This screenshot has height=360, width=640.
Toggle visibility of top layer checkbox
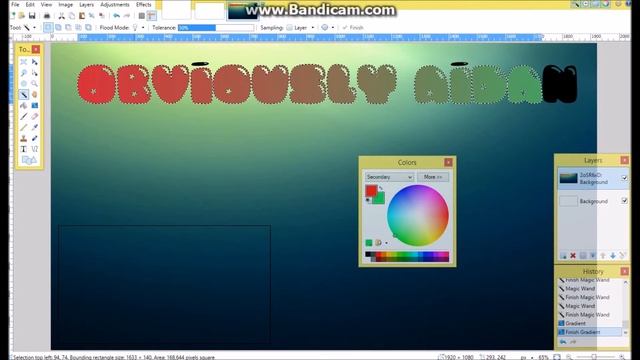(x=624, y=178)
